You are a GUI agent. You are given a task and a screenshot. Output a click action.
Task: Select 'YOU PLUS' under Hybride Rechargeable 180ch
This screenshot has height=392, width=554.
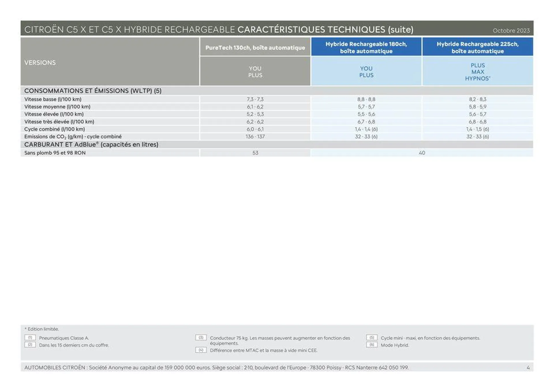[366, 72]
